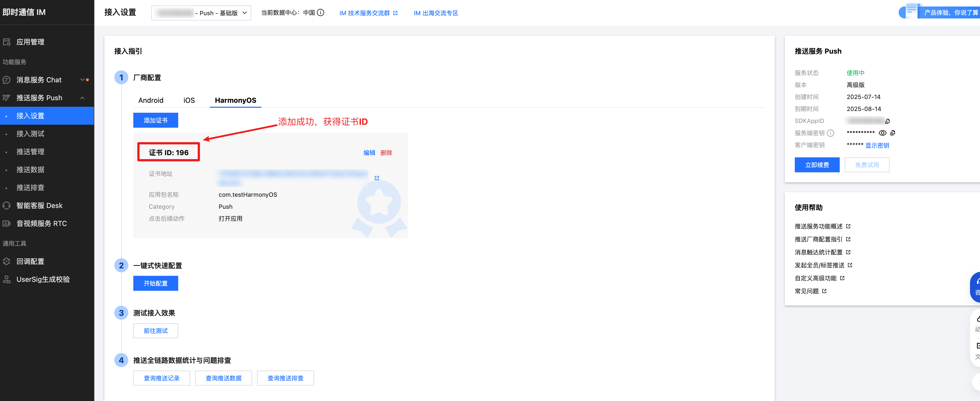Screen dimensions: 980x401
Task: Switch to the iOS tab
Action: coord(189,100)
